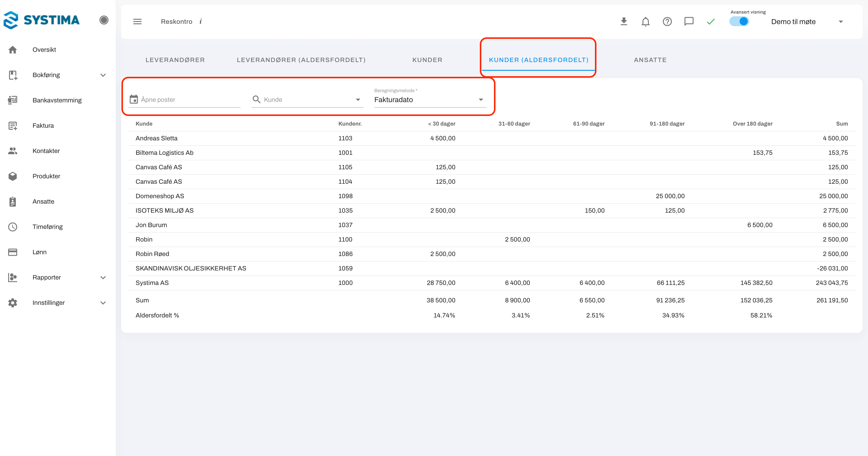The width and height of the screenshot is (868, 456).
Task: Click the download icon in the top bar
Action: [624, 22]
